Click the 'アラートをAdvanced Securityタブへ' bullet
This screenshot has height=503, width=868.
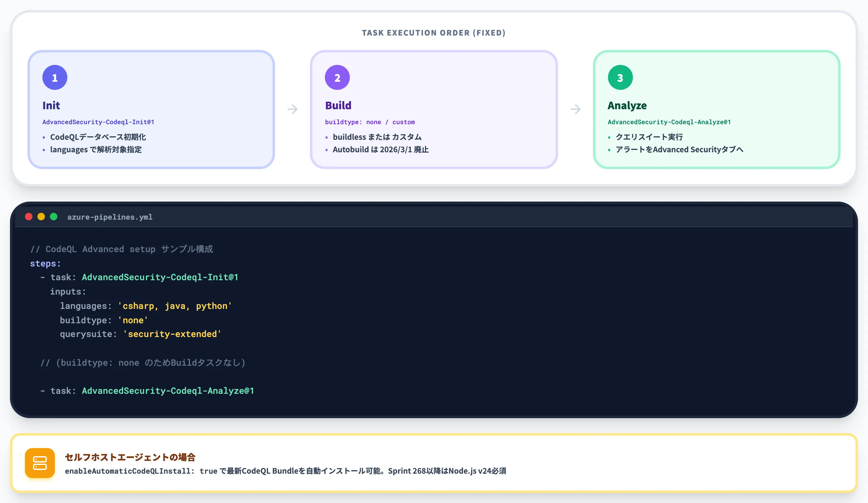(679, 149)
